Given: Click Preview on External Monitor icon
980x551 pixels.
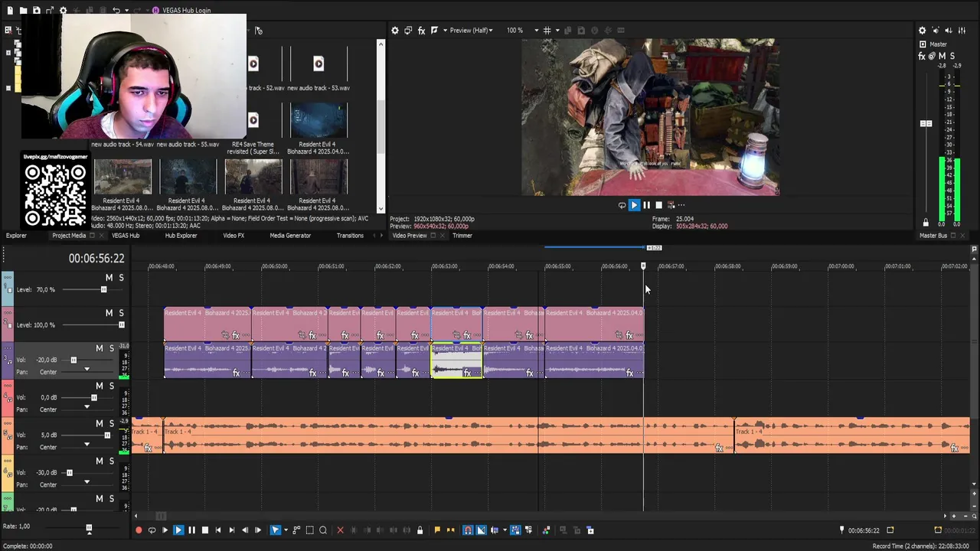Looking at the screenshot, I should pyautogui.click(x=408, y=31).
